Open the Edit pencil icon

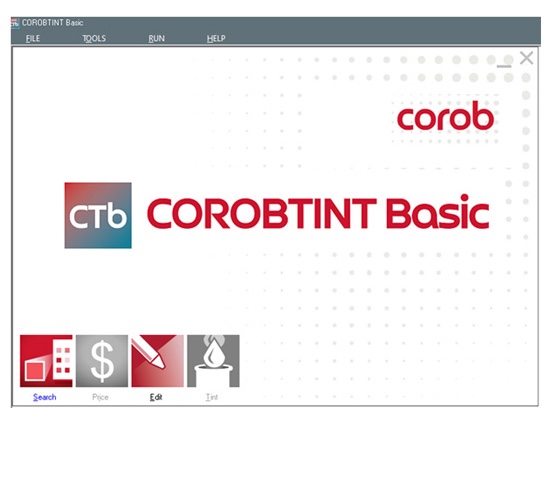point(158,361)
